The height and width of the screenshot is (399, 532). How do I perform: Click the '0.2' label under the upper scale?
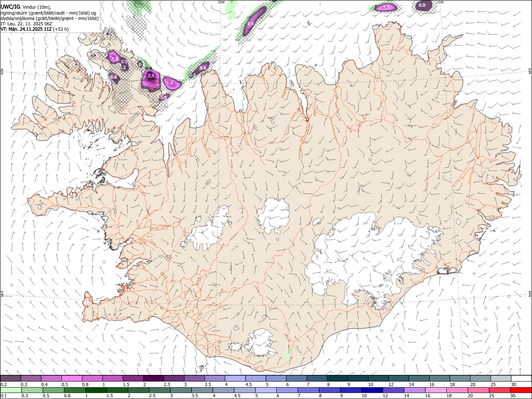[x=4, y=384]
